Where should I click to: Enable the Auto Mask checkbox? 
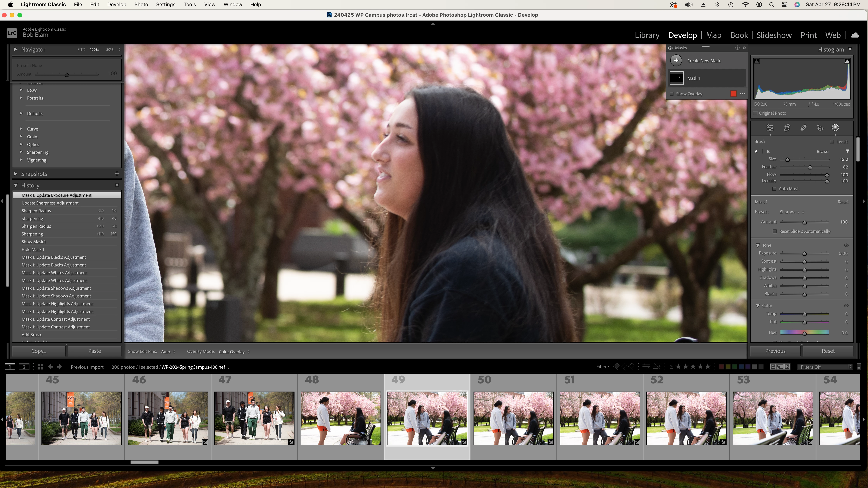(774, 189)
